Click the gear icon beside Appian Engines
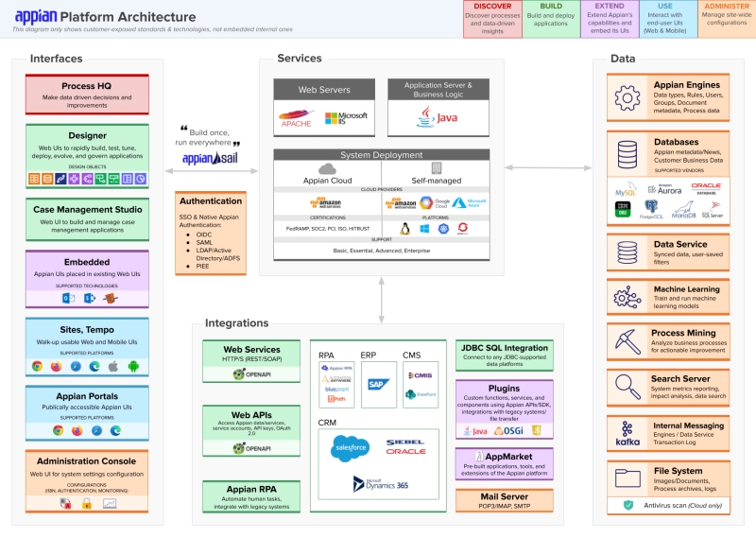Screen dimensions: 756x538 pyautogui.click(x=627, y=97)
